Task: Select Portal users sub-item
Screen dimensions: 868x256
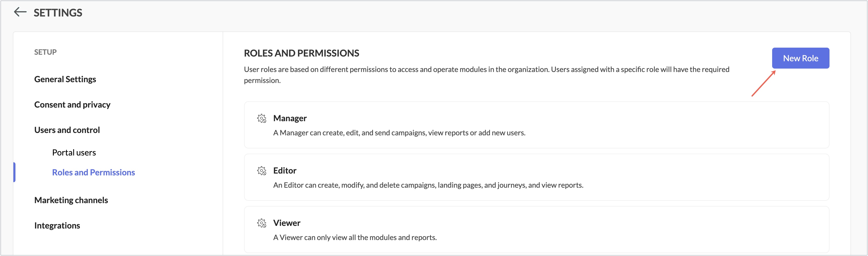Action: pyautogui.click(x=74, y=153)
